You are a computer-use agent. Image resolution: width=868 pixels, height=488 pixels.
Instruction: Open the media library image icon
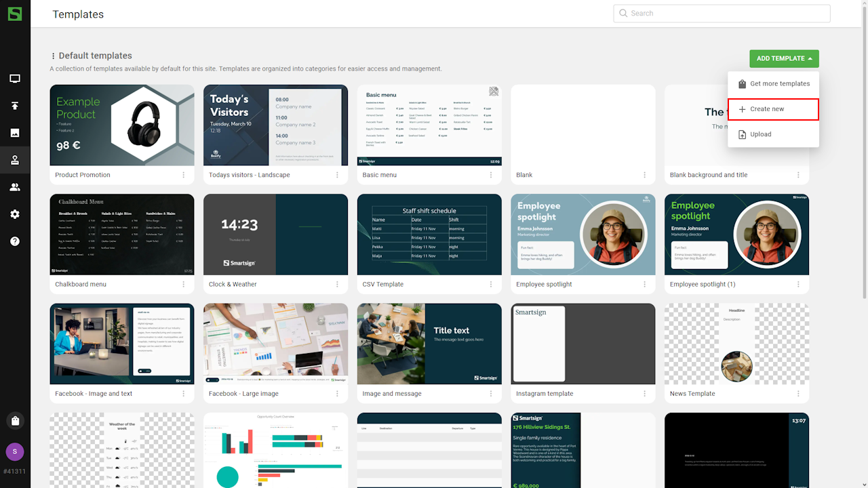point(15,133)
